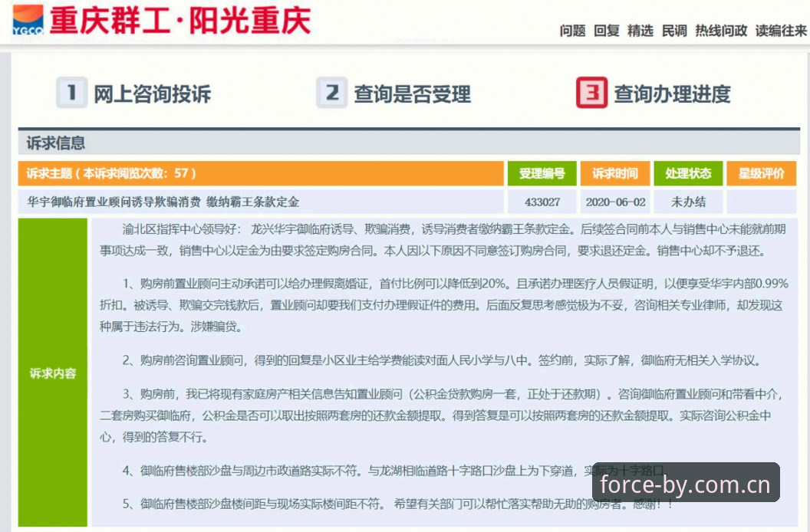Click point 1 about 办理假离婚证

click(x=444, y=305)
